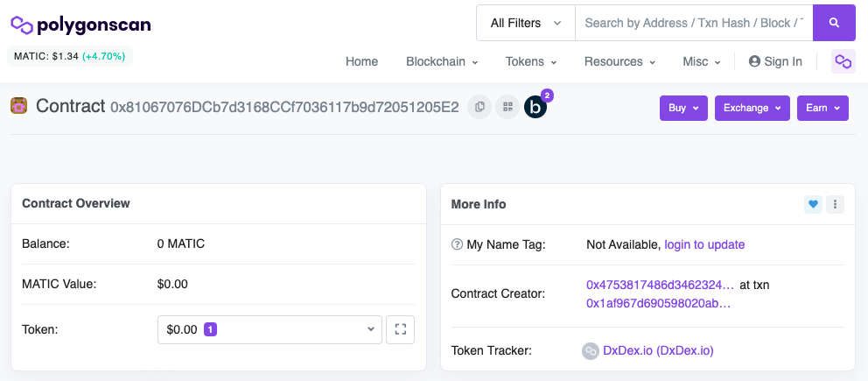Click the MATIC Value $0.00 amount
868x381 pixels.
click(172, 285)
